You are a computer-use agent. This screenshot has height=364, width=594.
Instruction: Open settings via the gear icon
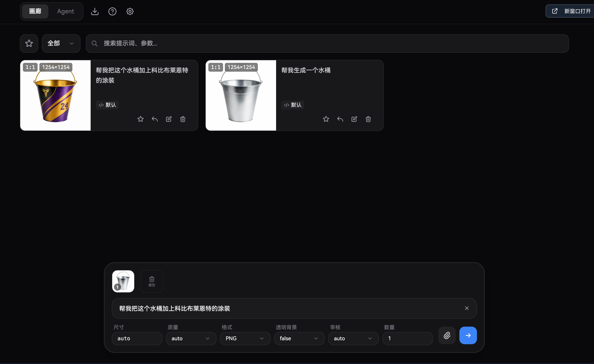(130, 11)
